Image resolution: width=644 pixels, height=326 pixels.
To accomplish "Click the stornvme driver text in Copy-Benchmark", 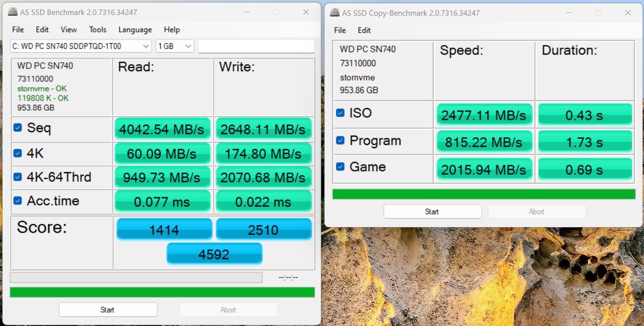I will click(357, 78).
